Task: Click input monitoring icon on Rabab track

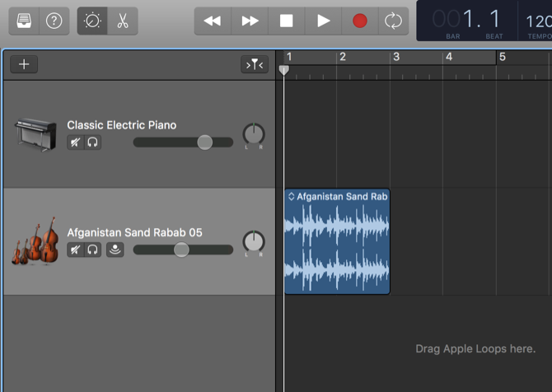Action: tap(115, 250)
